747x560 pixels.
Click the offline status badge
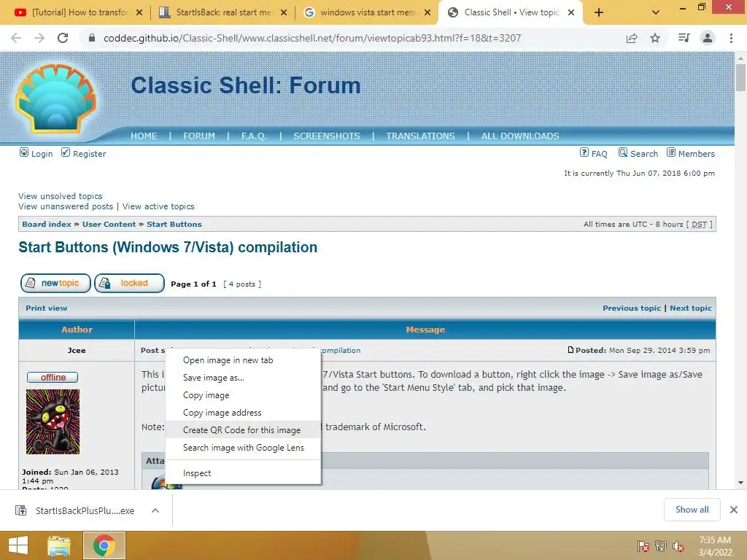pyautogui.click(x=53, y=378)
